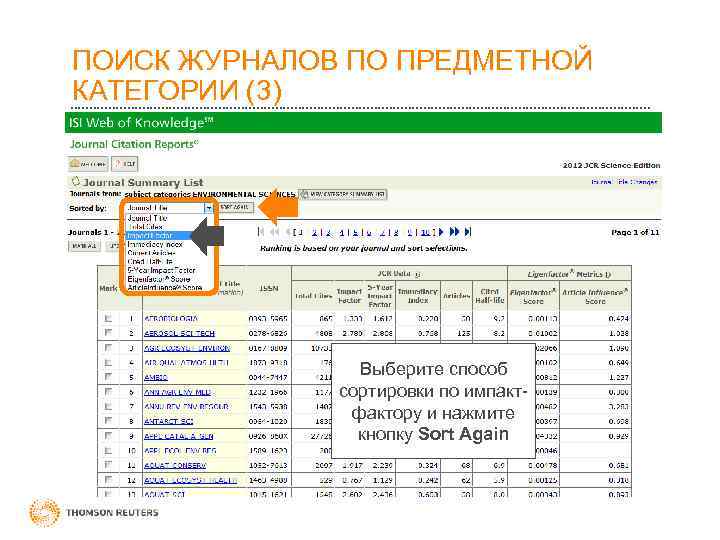Click Total Cites column header
The height and width of the screenshot is (540, 720).
[x=313, y=296]
